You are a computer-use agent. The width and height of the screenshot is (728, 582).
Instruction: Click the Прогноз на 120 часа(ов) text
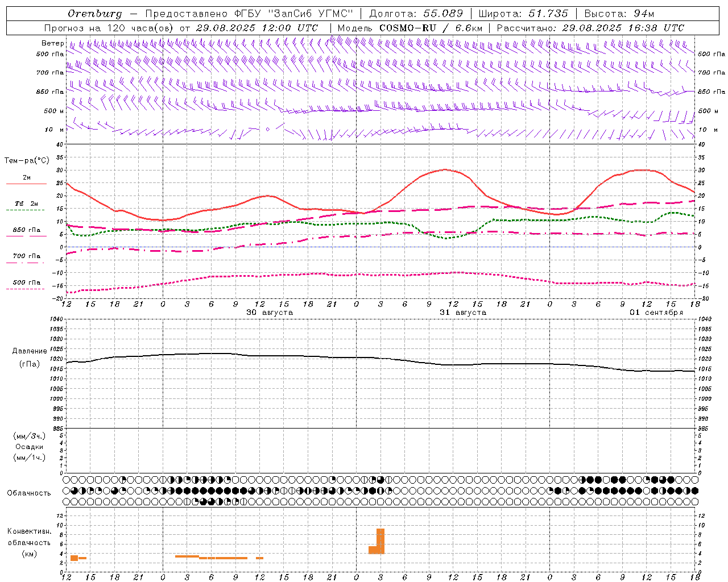(x=109, y=28)
